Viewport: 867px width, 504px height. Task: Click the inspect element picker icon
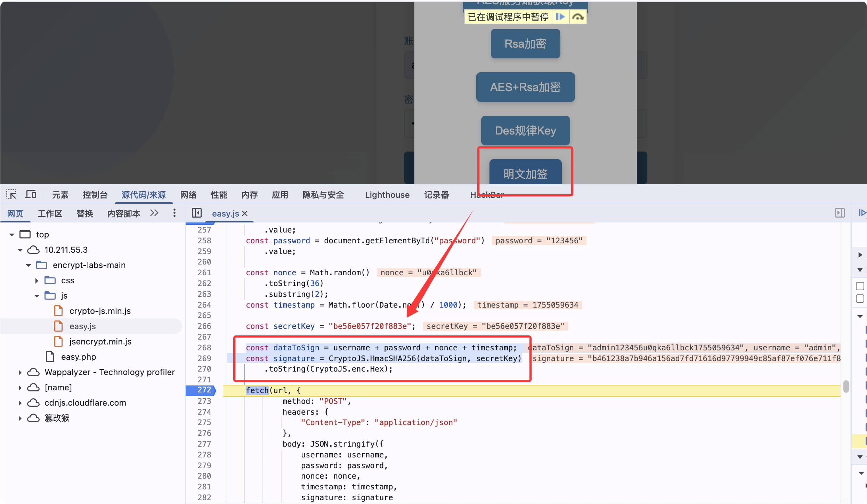point(11,194)
